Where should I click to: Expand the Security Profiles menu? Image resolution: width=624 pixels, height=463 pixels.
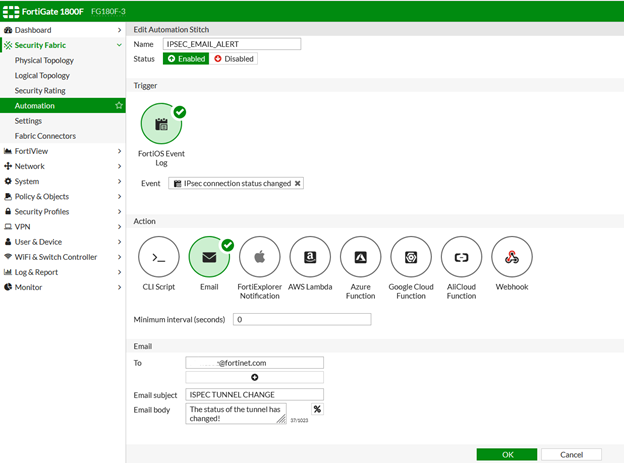pyautogui.click(x=63, y=211)
